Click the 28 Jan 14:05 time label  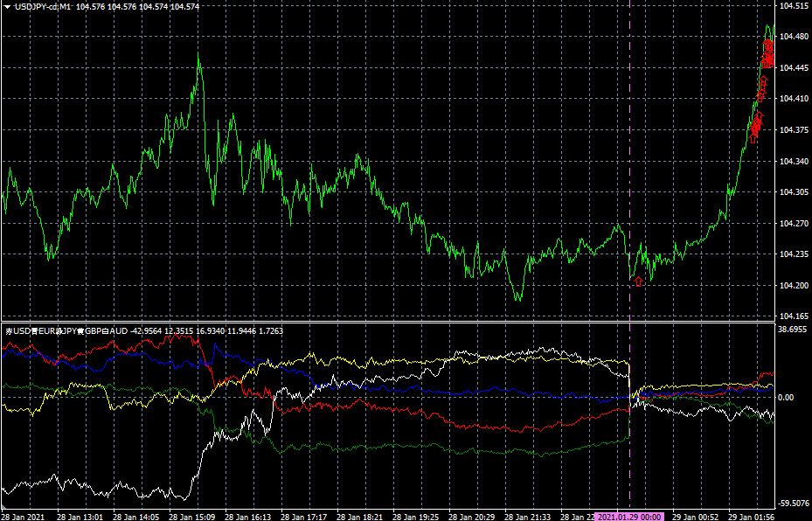tap(135, 517)
